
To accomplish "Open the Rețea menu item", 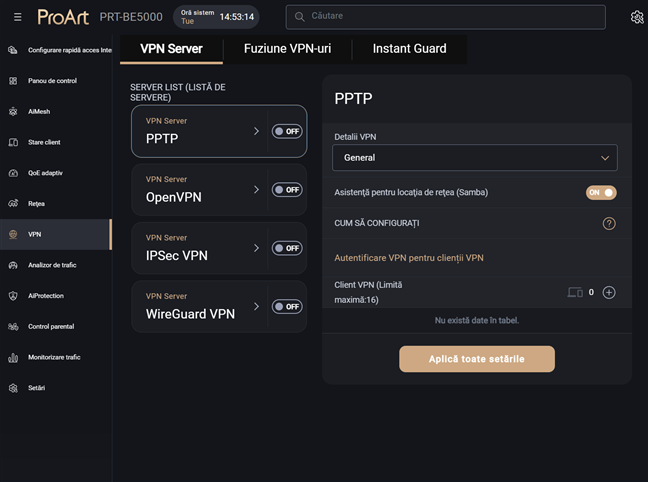I will point(56,203).
